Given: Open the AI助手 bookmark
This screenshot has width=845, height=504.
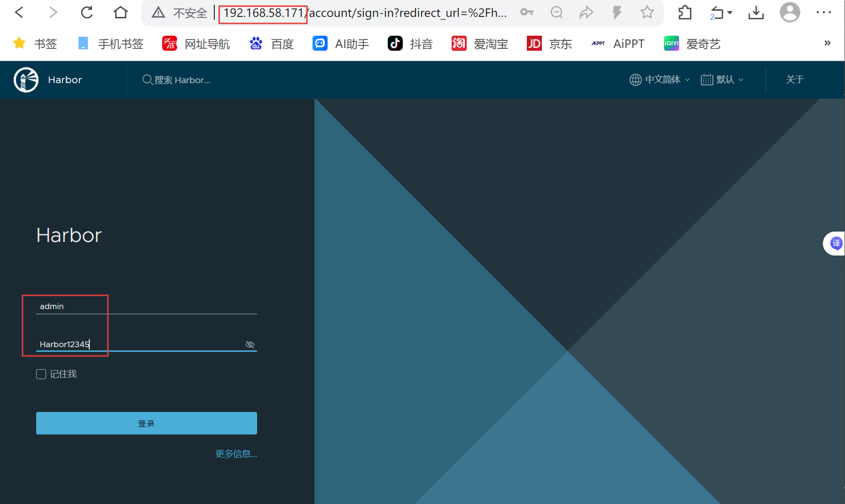Looking at the screenshot, I should [x=341, y=44].
